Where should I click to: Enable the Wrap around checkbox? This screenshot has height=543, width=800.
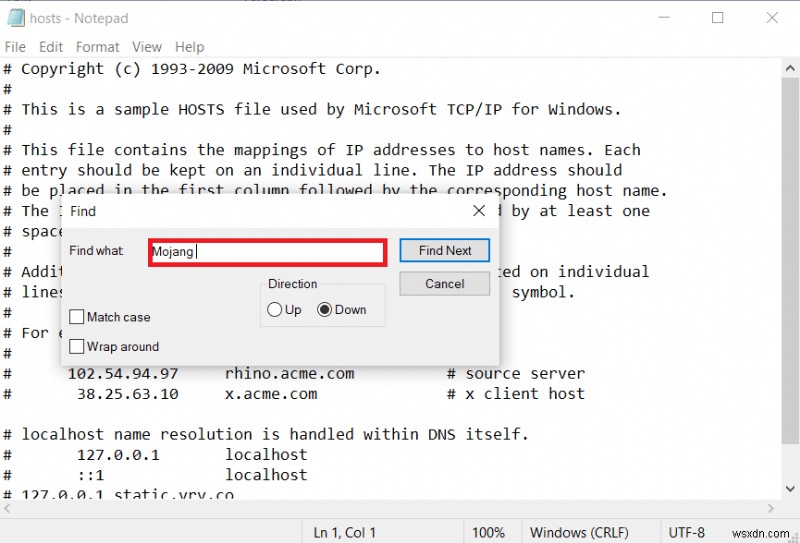click(77, 347)
